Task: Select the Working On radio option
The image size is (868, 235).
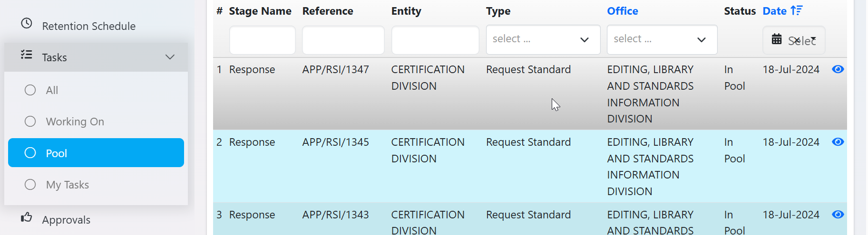Action: (30, 122)
